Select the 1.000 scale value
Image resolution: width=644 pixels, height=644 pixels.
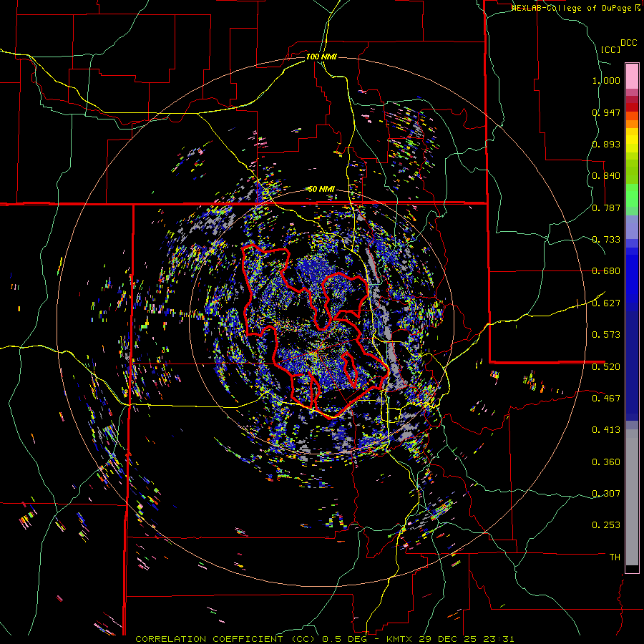(x=606, y=80)
